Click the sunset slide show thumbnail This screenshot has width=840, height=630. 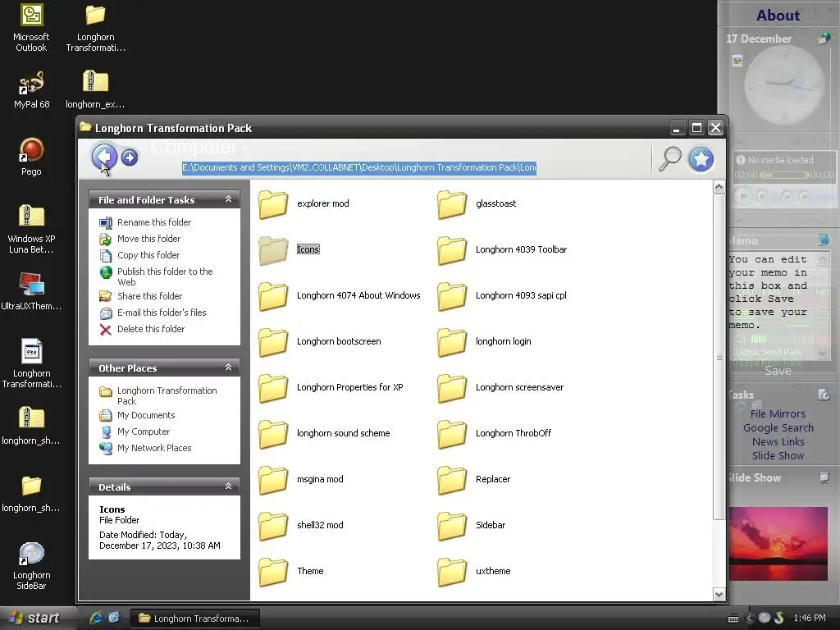pos(778,544)
